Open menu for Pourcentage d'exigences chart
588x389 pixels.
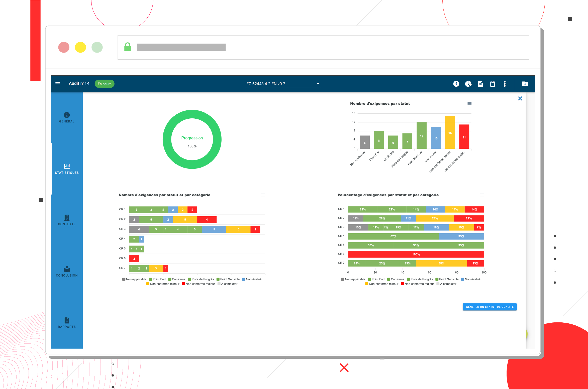pyautogui.click(x=482, y=195)
